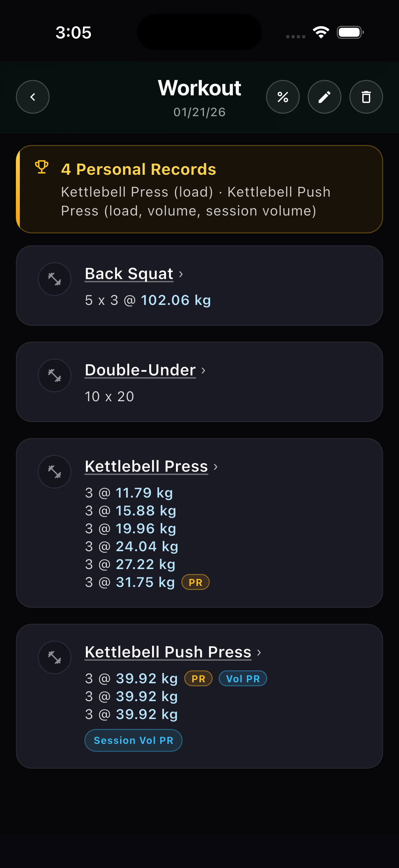
Task: Expand chevron next to Kettlebell Press
Action: point(215,467)
